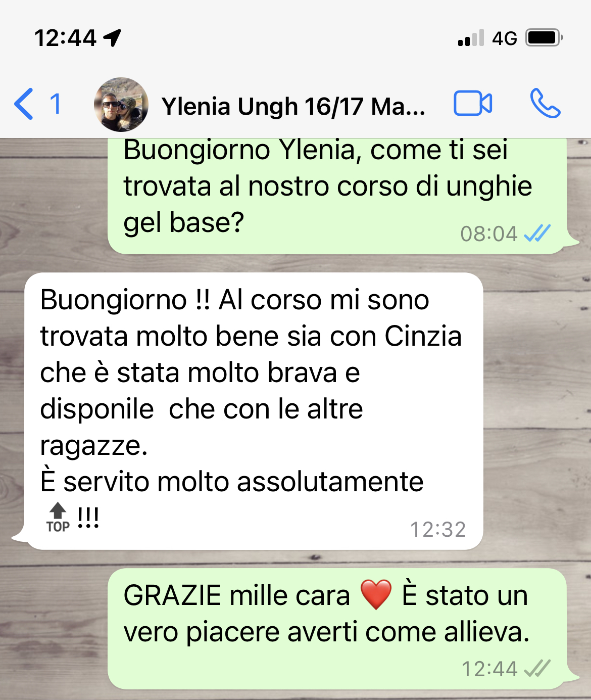Tap the battery icon in status bar

pyautogui.click(x=544, y=38)
